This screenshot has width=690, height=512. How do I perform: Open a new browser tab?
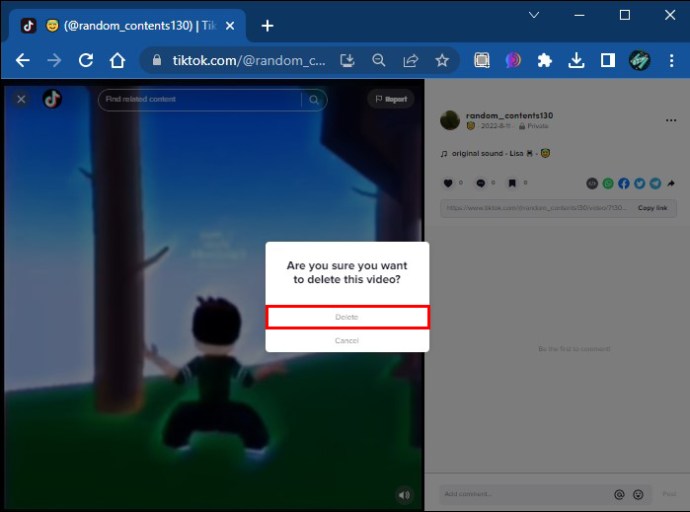[267, 26]
